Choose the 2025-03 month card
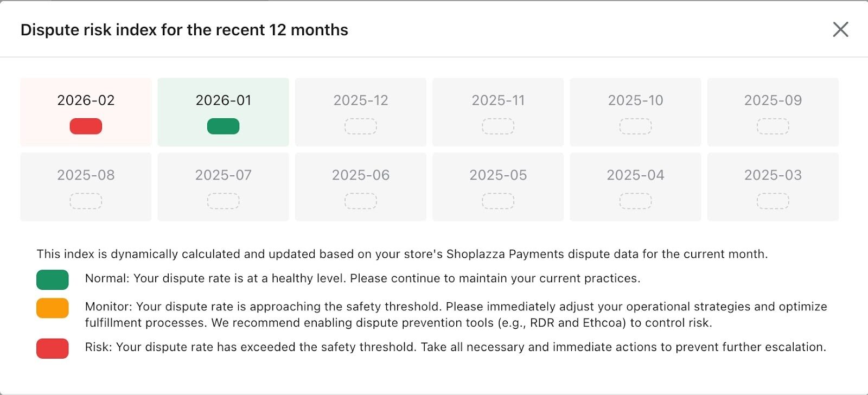 coord(773,176)
